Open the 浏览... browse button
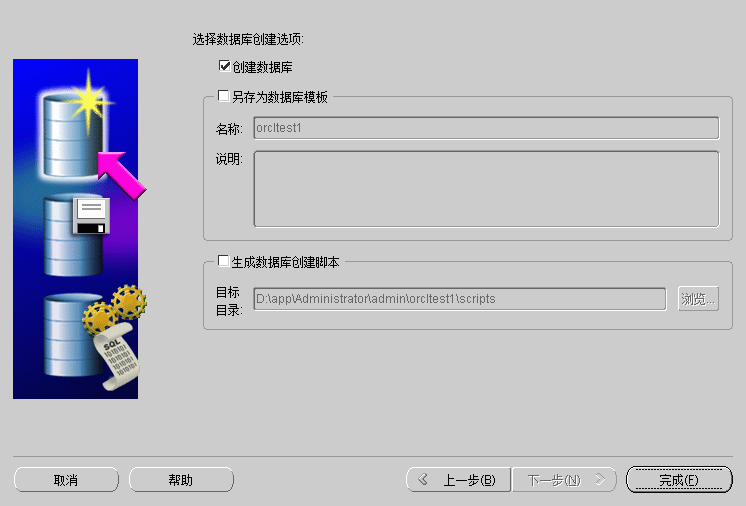 click(x=698, y=299)
